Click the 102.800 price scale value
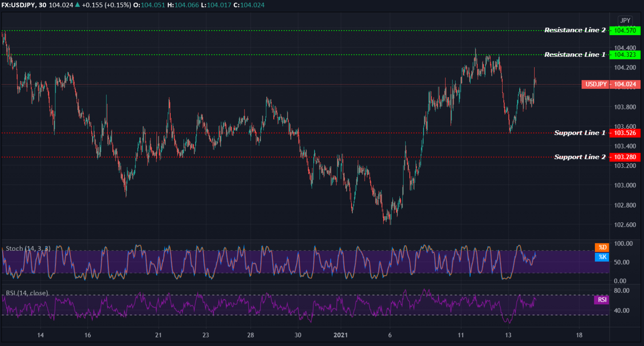Image resolution: width=644 pixels, height=346 pixels. point(625,205)
